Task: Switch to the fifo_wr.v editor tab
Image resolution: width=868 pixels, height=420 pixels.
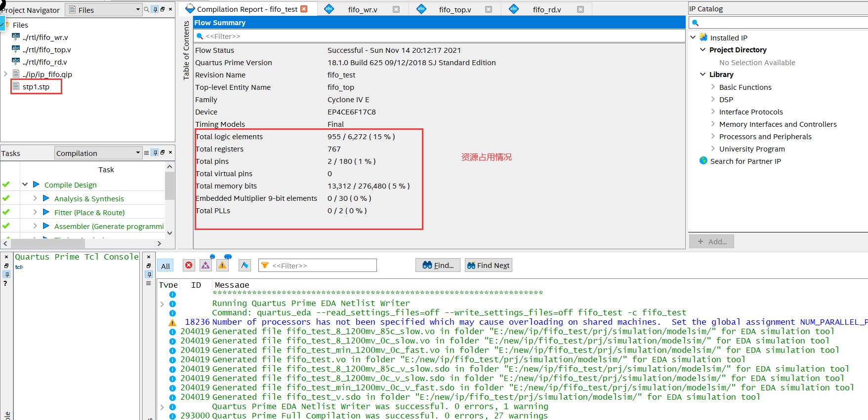Action: point(362,10)
